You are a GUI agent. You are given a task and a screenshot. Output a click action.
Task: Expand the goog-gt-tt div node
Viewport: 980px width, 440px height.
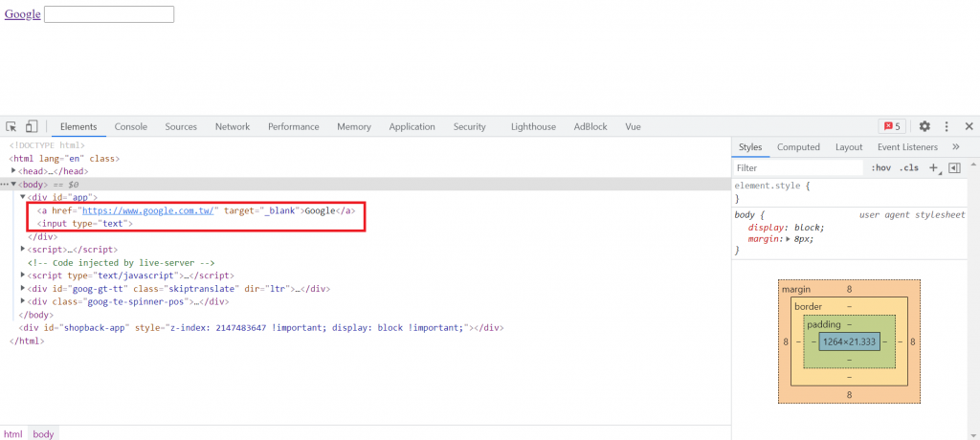(x=23, y=288)
